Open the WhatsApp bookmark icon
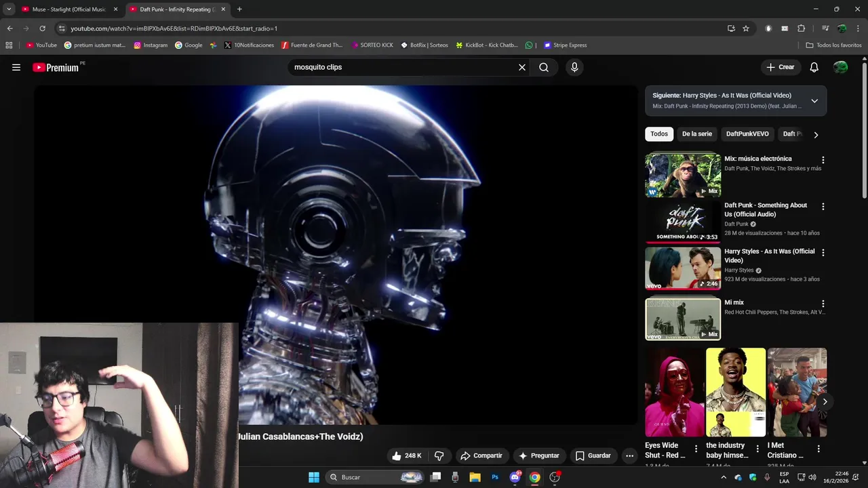Viewport: 868px width, 488px height. coord(529,45)
